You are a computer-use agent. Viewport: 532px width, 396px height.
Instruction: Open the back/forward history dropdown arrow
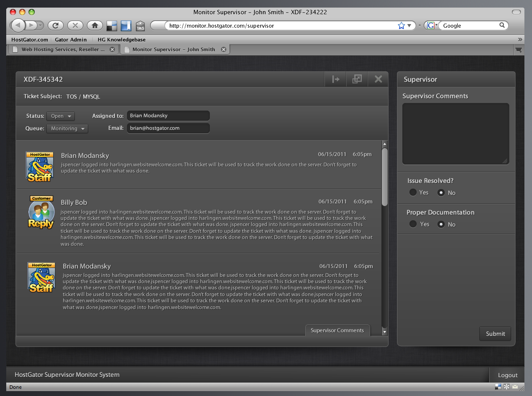(x=41, y=25)
